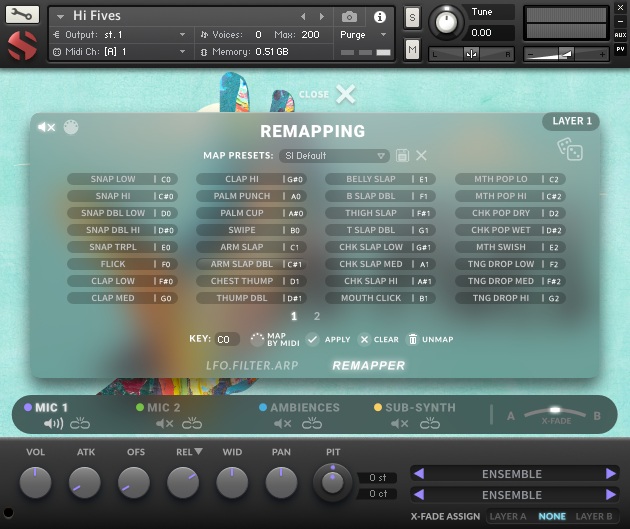Go to the previous instrument arrow
This screenshot has height=529, width=630.
pos(303,16)
